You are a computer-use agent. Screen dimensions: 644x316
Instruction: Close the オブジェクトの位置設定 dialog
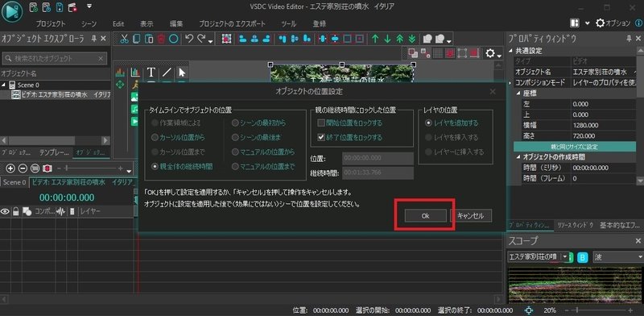(x=493, y=91)
